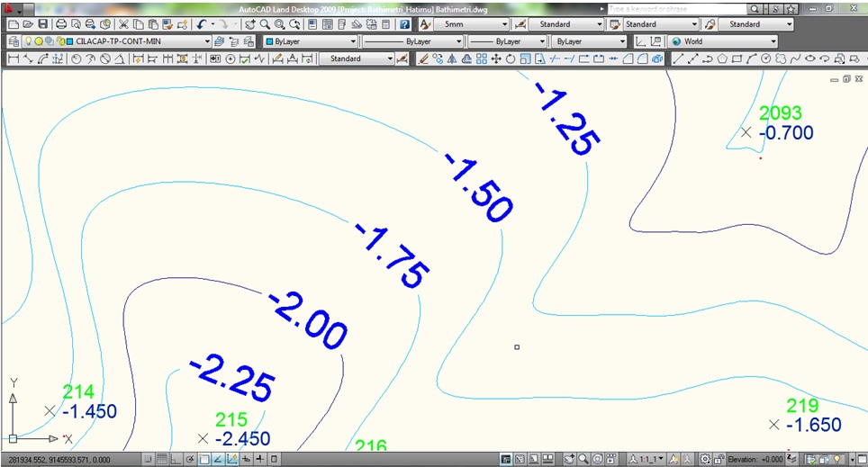The height and width of the screenshot is (467, 868).
Task: Select the Line draw tool
Action: coord(678,58)
